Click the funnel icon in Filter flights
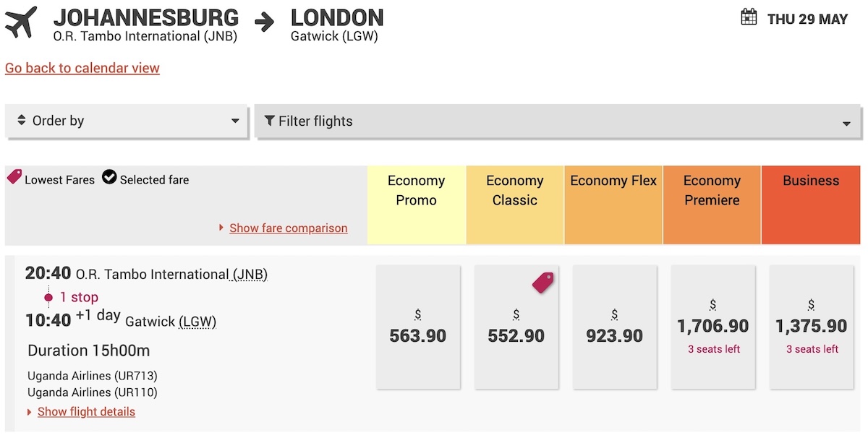This screenshot has width=868, height=438. pyautogui.click(x=270, y=121)
